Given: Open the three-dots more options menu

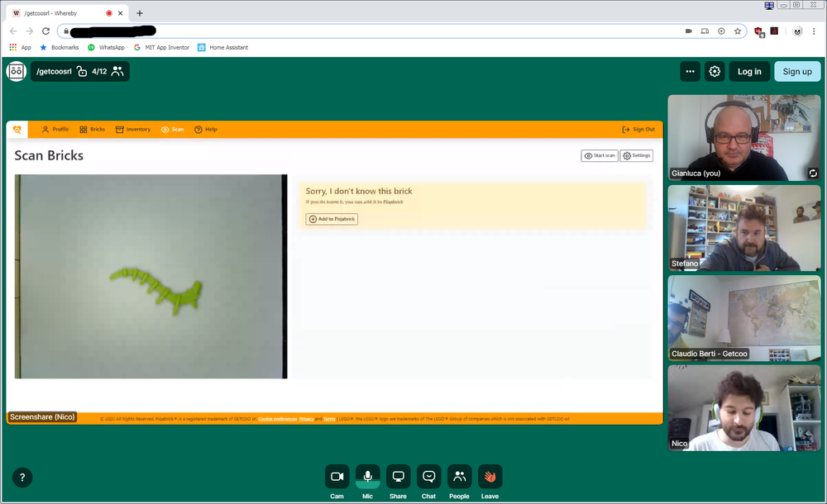Looking at the screenshot, I should coord(690,71).
